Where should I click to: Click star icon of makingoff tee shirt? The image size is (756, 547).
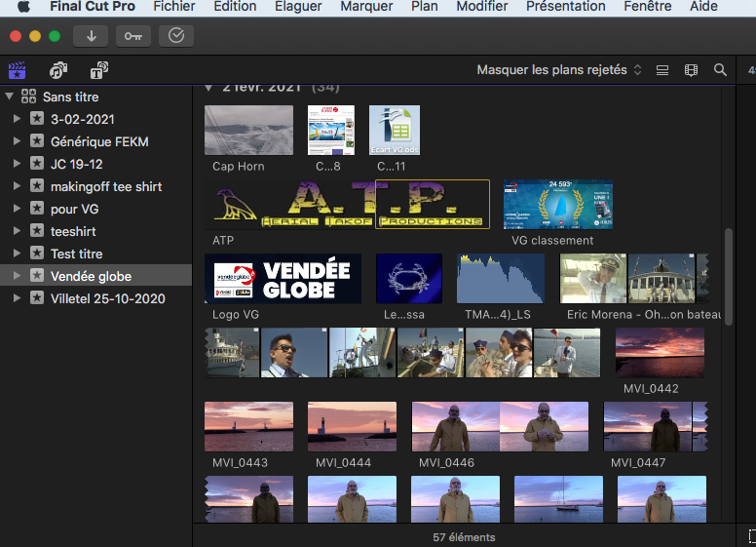point(37,185)
